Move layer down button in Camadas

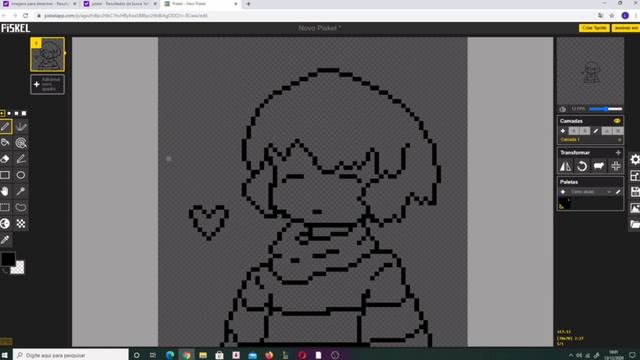[585, 131]
